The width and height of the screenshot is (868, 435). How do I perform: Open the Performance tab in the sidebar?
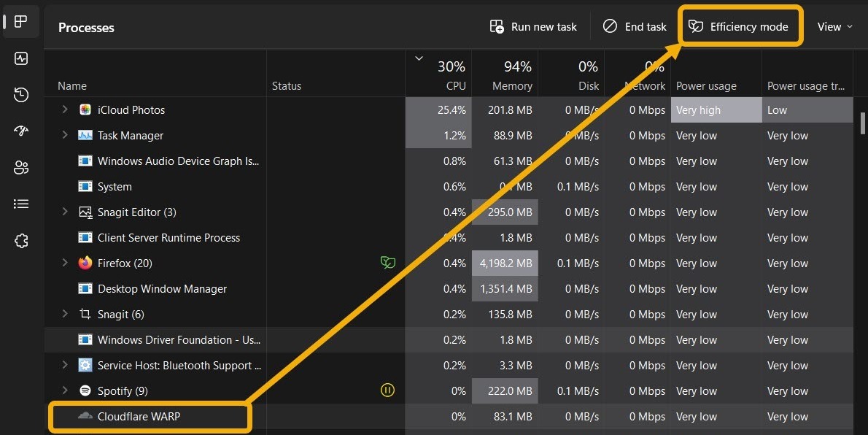click(x=20, y=58)
